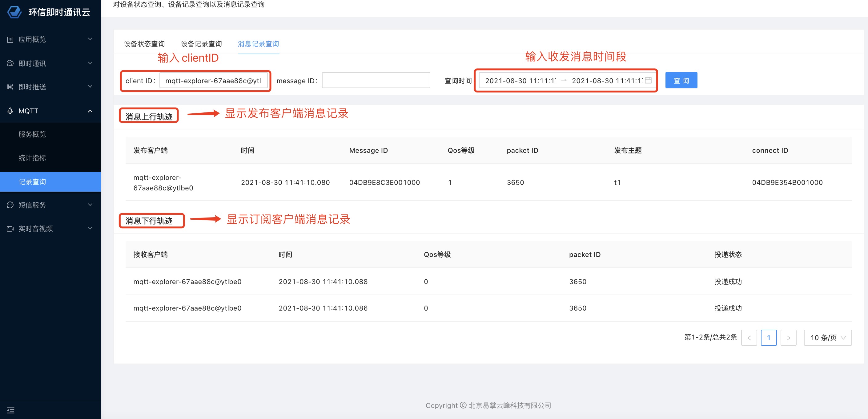Click publisher client mqtt-explorer-67aae88c@ytlbe0 in uplink table
This screenshot has height=419, width=868.
click(163, 182)
